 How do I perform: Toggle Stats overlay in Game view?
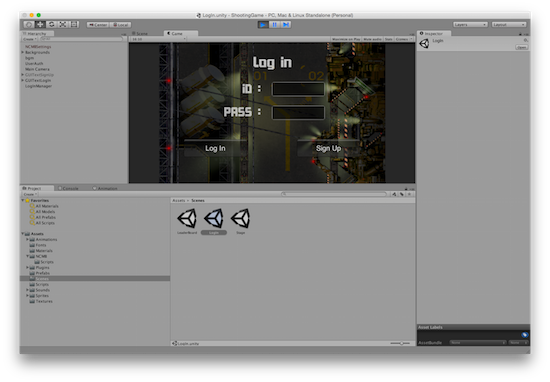[388, 39]
